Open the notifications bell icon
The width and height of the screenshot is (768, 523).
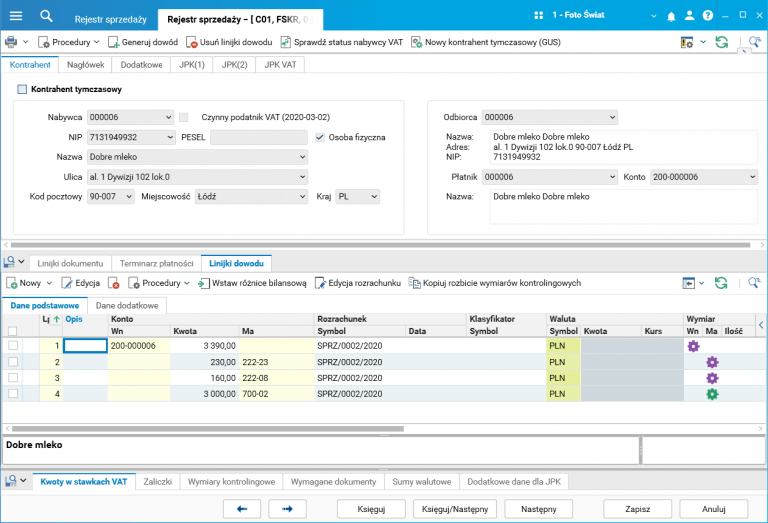[671, 17]
